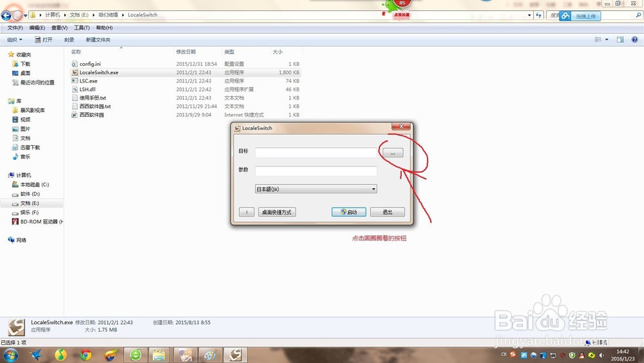The height and width of the screenshot is (363, 644).
Task: Select 娱乐 (F:) drive
Action: (30, 213)
